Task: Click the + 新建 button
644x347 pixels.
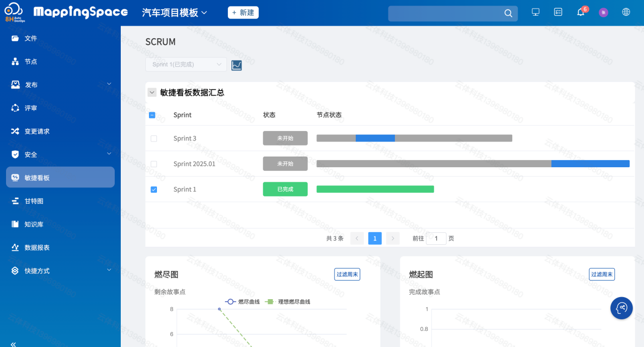Action: [243, 13]
